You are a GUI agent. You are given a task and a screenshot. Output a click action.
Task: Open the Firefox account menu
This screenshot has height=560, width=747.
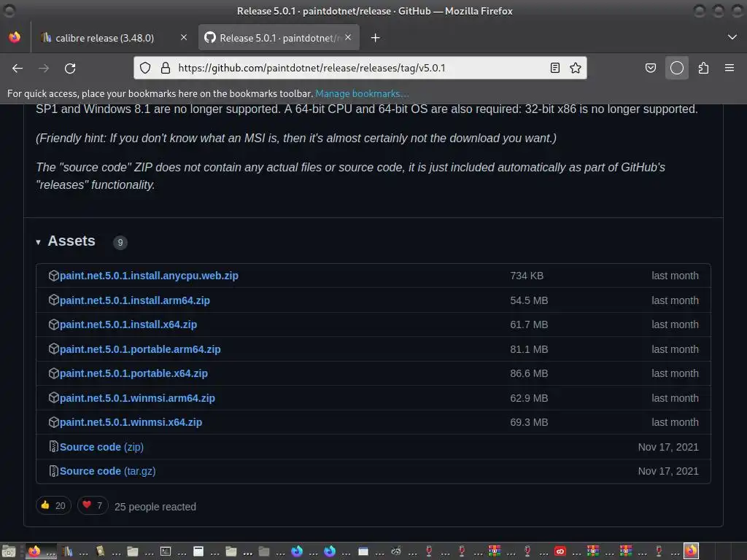[677, 68]
